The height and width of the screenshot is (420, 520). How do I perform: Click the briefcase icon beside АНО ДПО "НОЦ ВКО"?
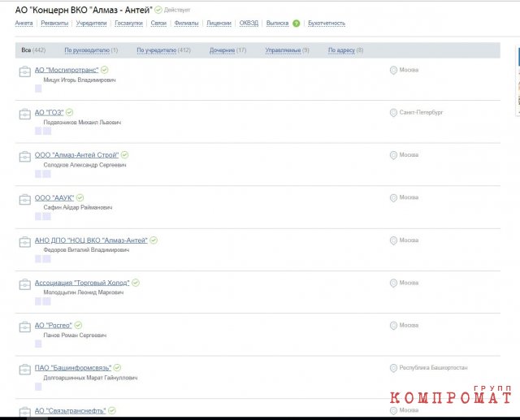[x=25, y=241]
